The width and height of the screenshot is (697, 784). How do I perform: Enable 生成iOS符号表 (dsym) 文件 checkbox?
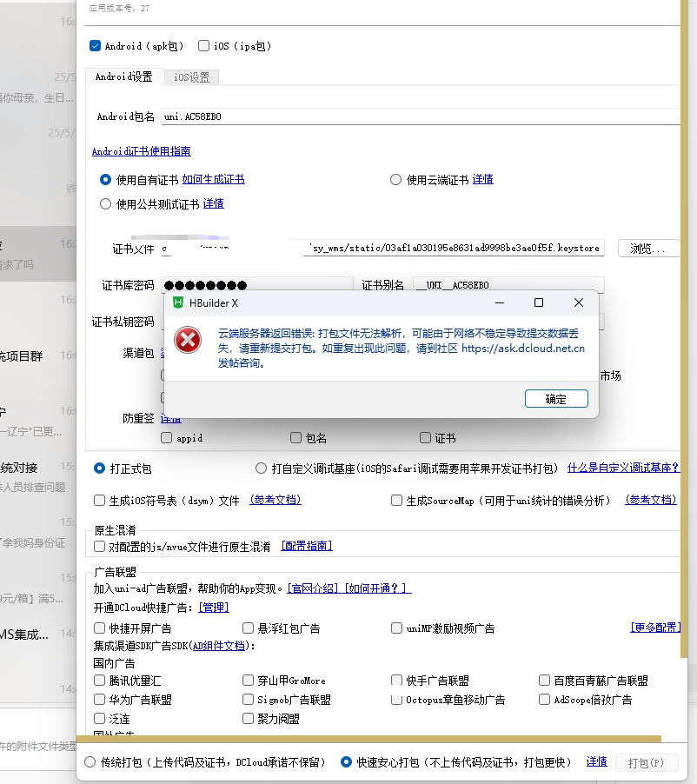coord(99,501)
